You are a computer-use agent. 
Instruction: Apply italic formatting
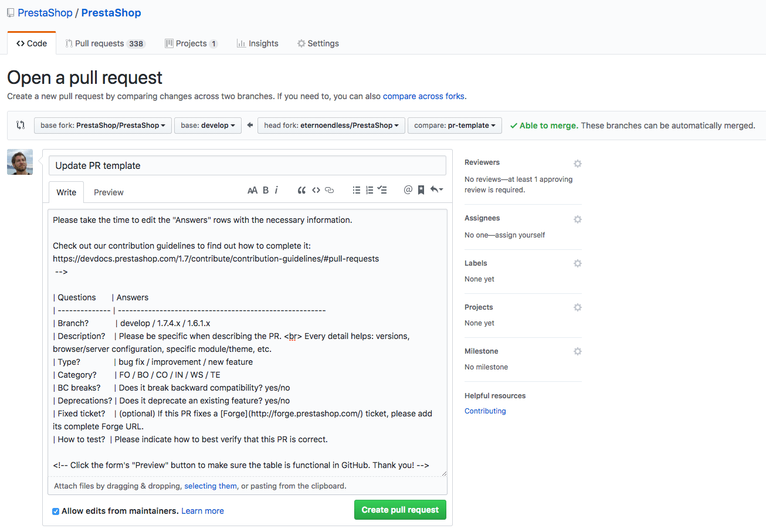point(277,189)
